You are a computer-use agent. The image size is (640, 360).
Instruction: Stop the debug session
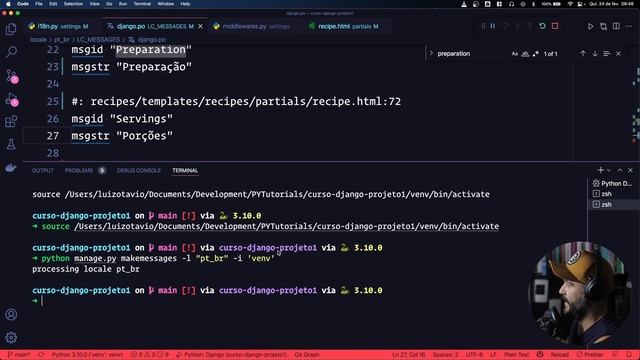[555, 26]
